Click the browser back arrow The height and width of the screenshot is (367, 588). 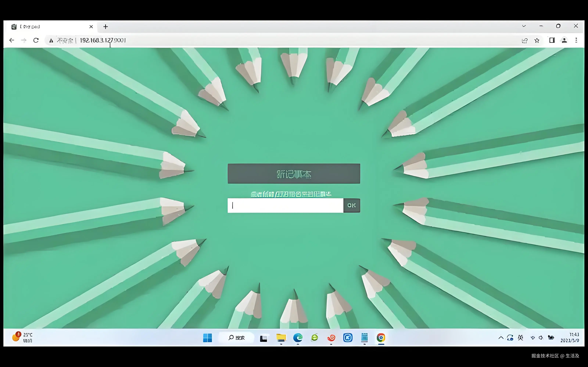click(12, 40)
